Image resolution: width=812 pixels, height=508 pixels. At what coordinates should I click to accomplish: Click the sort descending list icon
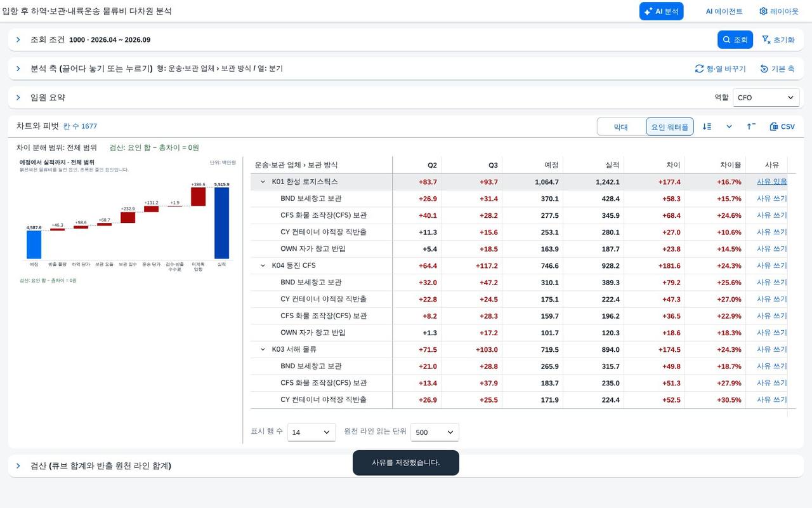[x=707, y=126]
